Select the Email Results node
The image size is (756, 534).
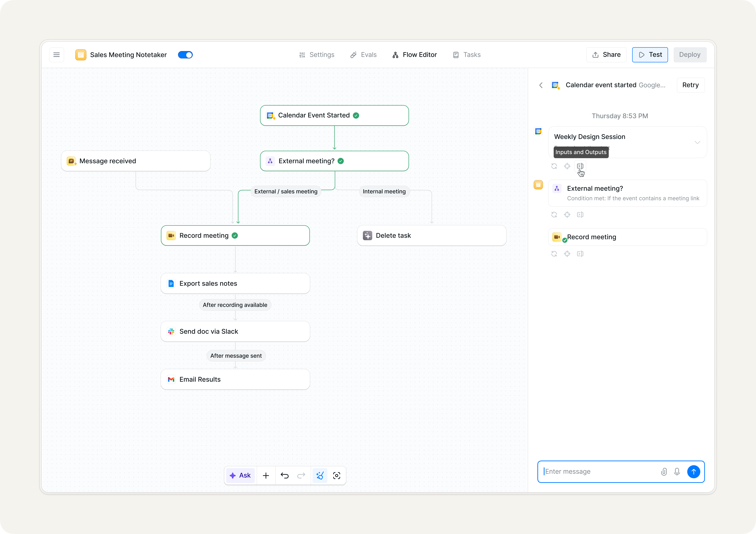pyautogui.click(x=235, y=379)
